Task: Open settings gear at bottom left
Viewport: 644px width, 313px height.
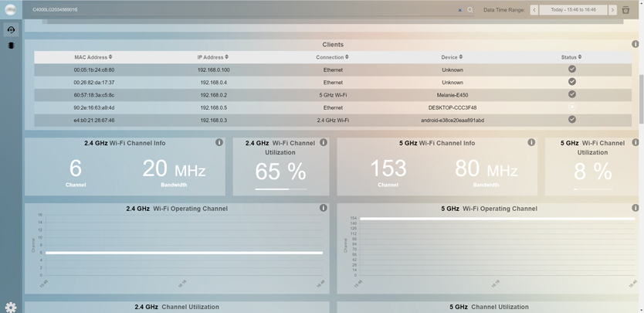Action: (x=11, y=307)
